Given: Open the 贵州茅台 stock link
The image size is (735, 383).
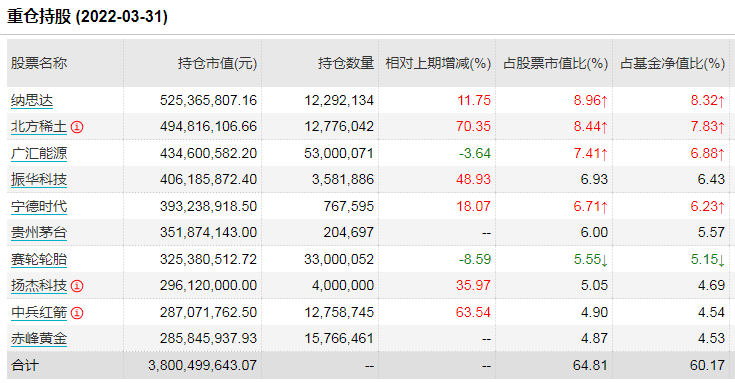Looking at the screenshot, I should click(x=39, y=233).
